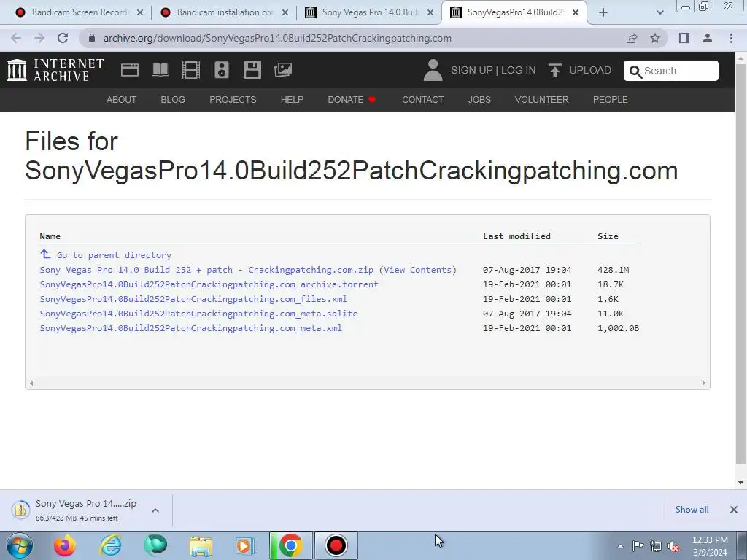
Task: Launch Firefox from the taskbar
Action: pyautogui.click(x=65, y=545)
